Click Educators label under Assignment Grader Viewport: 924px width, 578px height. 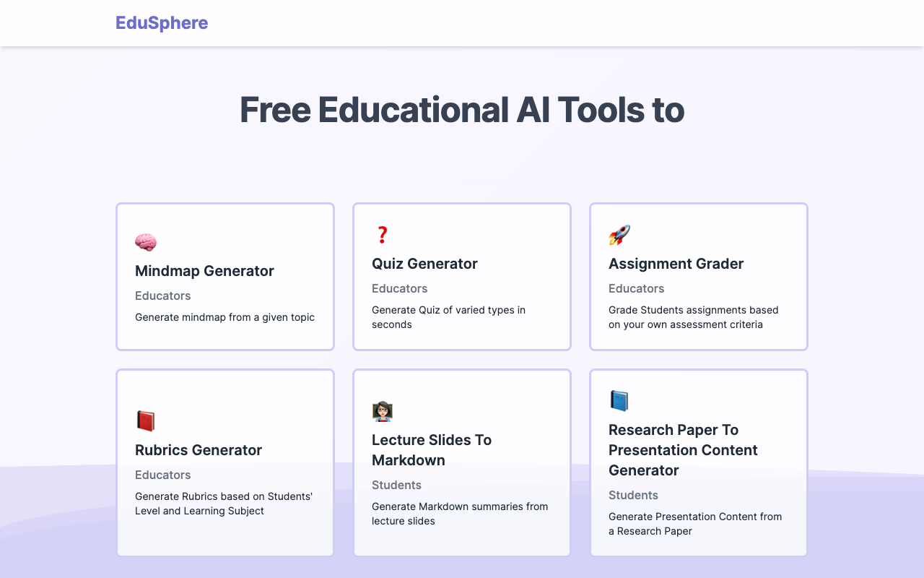637,288
